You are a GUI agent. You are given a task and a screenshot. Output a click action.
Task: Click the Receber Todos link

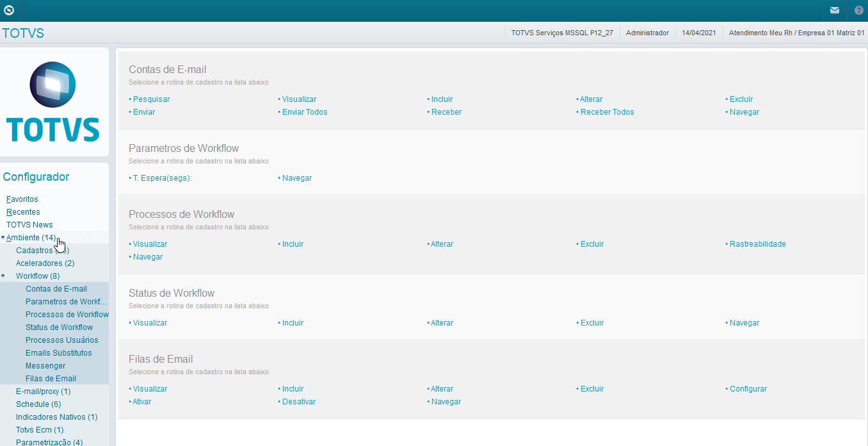point(607,112)
